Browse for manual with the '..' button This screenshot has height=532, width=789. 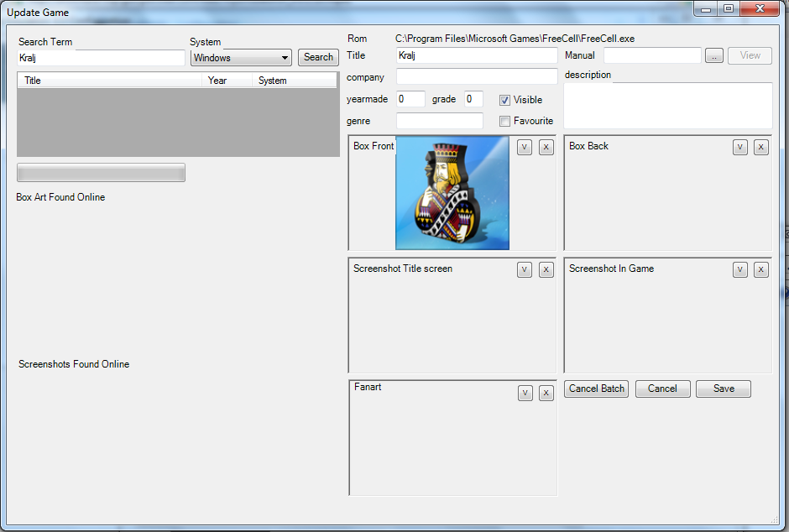713,55
